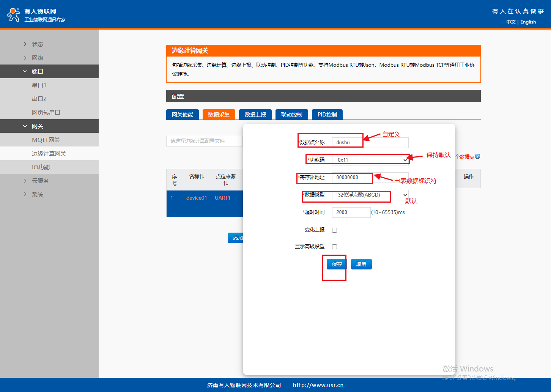Toggle the 变化上报 checkbox
The image size is (551, 392).
pos(334,230)
